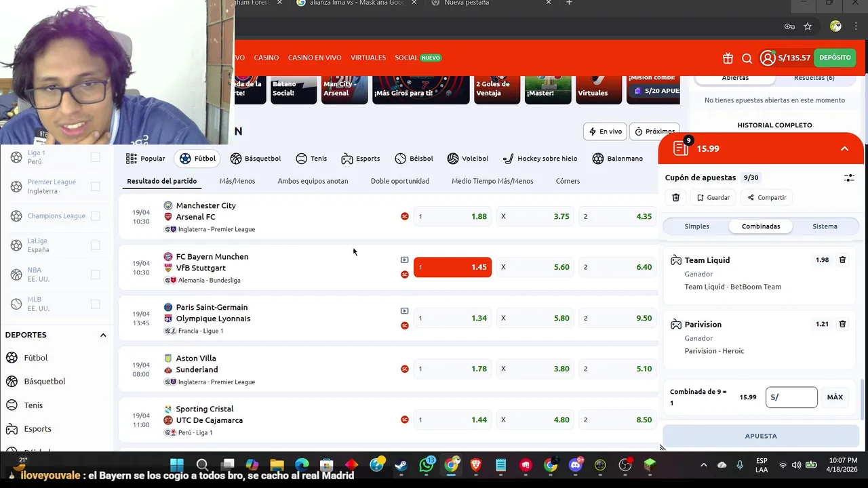Open bet slip settings sliders icon
The height and width of the screenshot is (488, 868).
[849, 178]
